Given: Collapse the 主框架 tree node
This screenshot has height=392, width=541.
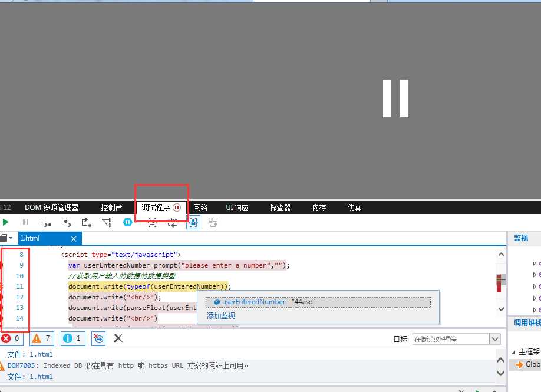Looking at the screenshot, I should pyautogui.click(x=513, y=352).
